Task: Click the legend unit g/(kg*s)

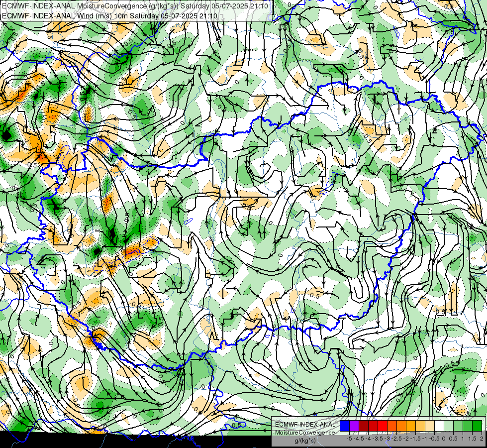Action: click(305, 441)
